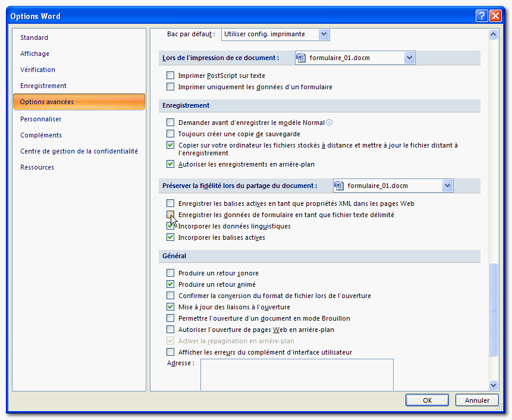Screen dimensions: 512x420
Task: Click the help question mark icon
Action: tap(482, 15)
